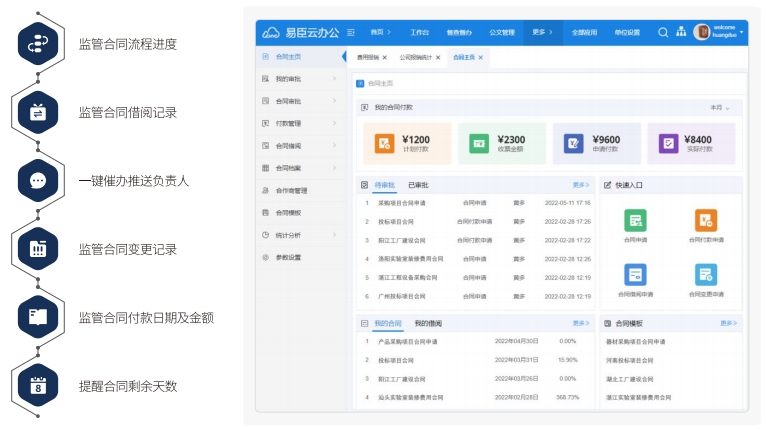Switch to the 公司报销统计 page tab
Screen dimensions: 766x430
[x=415, y=57]
